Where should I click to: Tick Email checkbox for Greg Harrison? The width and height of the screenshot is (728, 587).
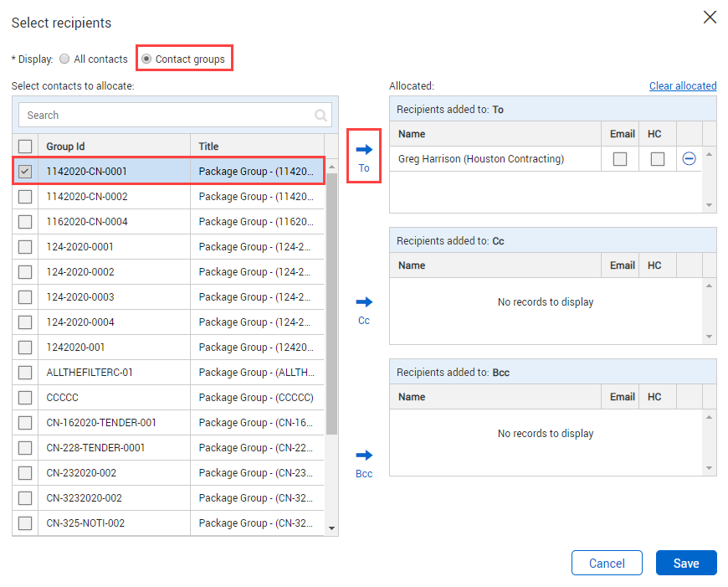coord(620,159)
